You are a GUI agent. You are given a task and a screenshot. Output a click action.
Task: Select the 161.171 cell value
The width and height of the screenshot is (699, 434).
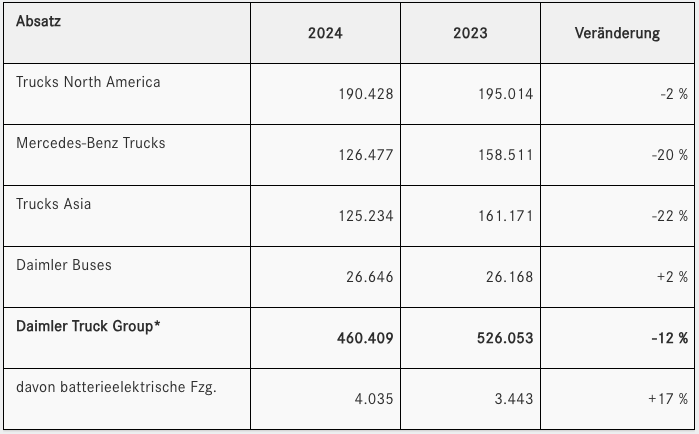[x=507, y=216]
